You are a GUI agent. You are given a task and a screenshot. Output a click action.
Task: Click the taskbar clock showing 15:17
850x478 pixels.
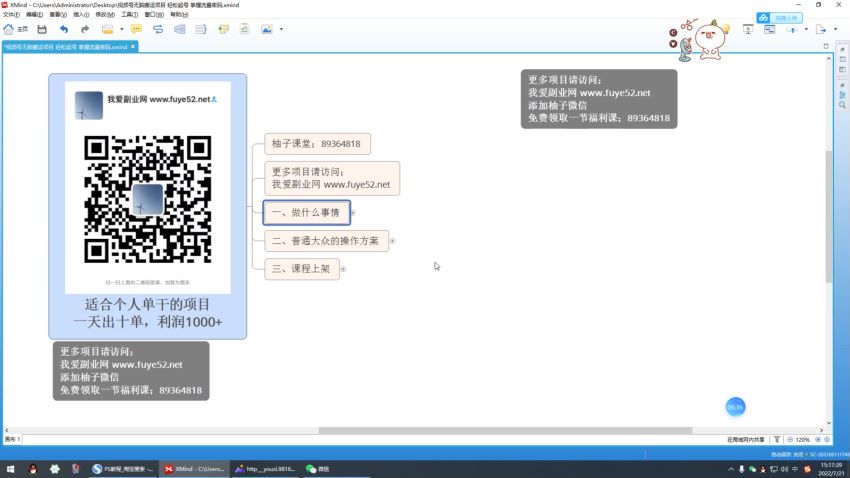click(x=832, y=469)
